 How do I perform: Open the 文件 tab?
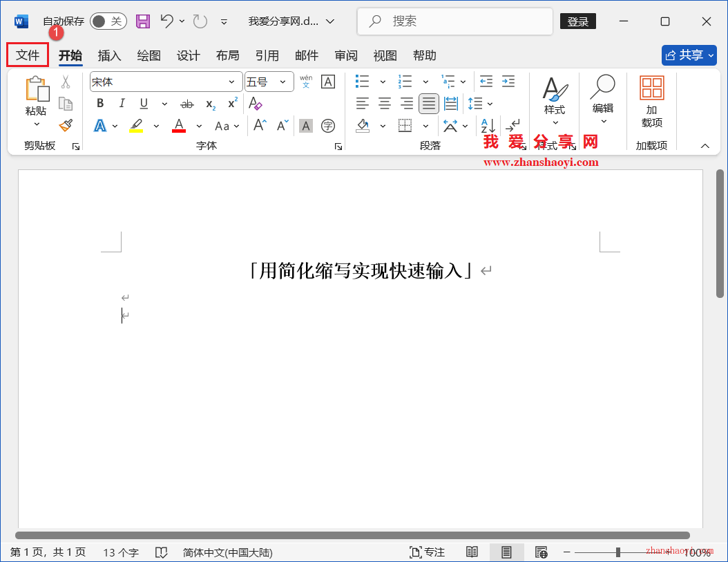point(28,55)
